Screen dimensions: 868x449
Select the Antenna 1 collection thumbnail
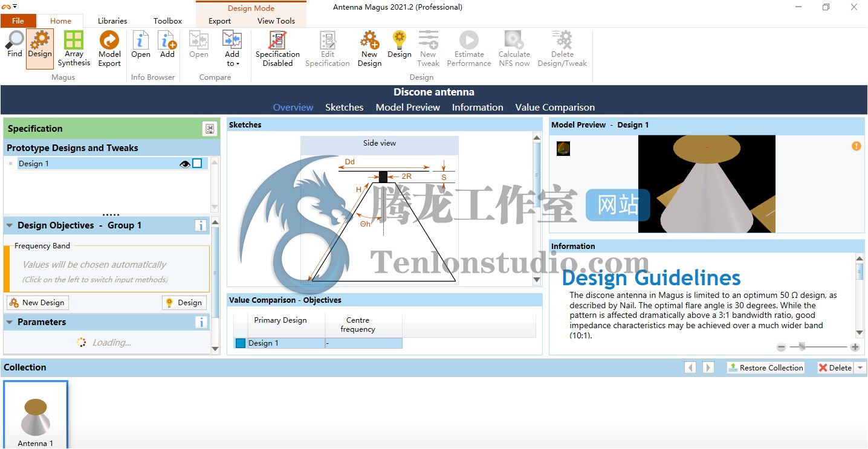tap(36, 415)
